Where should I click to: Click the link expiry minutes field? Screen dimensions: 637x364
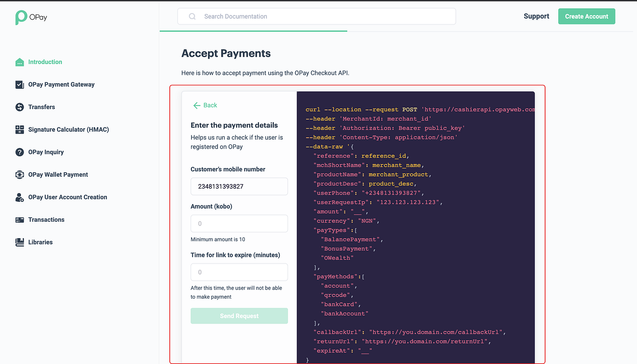click(x=239, y=272)
